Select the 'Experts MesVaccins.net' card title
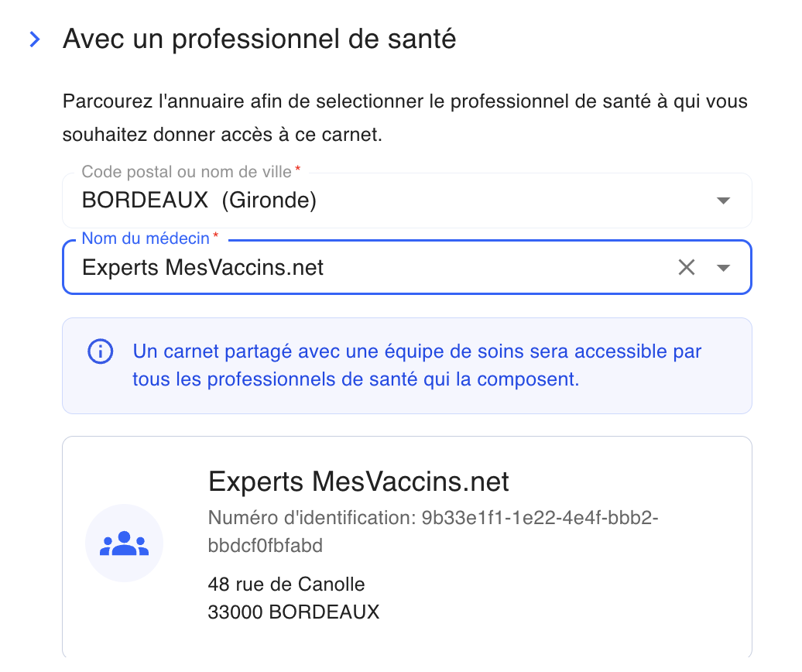Image resolution: width=802 pixels, height=672 pixels. tap(358, 482)
